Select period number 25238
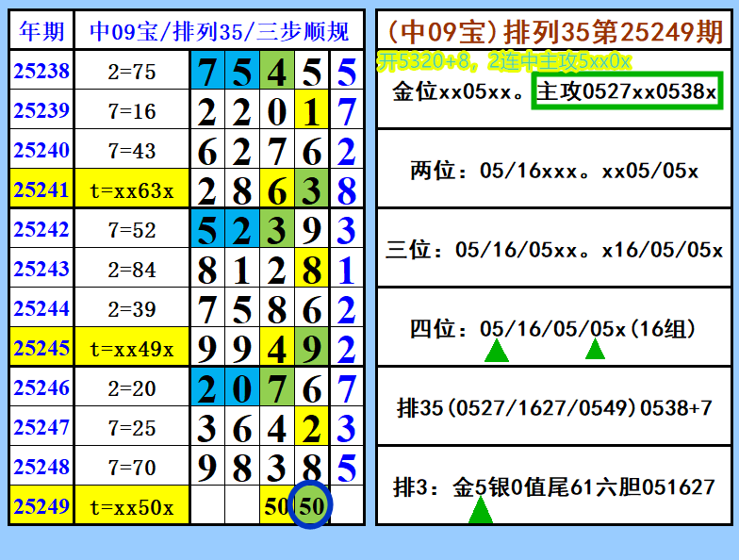This screenshot has height=560, width=739. click(x=41, y=71)
